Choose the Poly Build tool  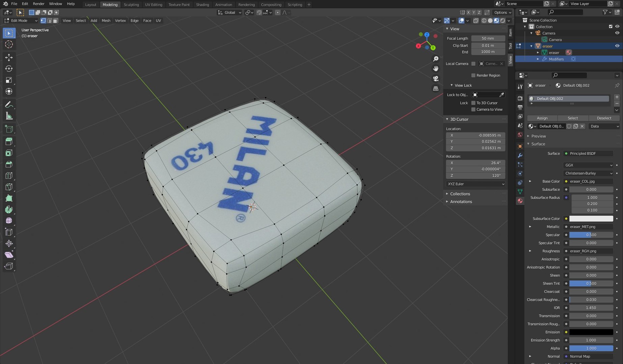coord(9,198)
